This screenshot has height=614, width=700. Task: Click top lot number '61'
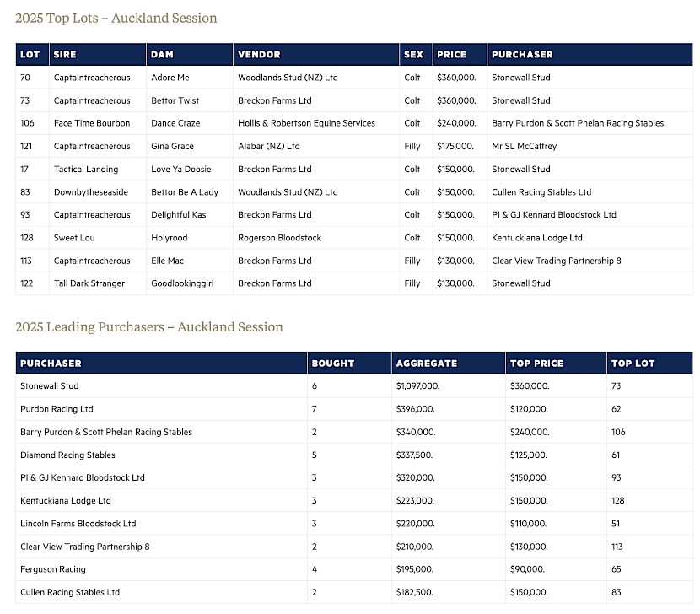pos(616,455)
